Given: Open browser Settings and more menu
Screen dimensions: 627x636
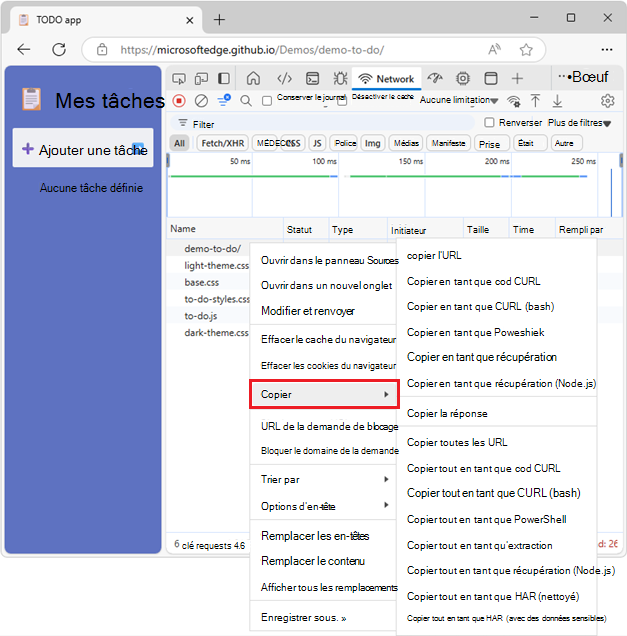Looking at the screenshot, I should pyautogui.click(x=607, y=49).
